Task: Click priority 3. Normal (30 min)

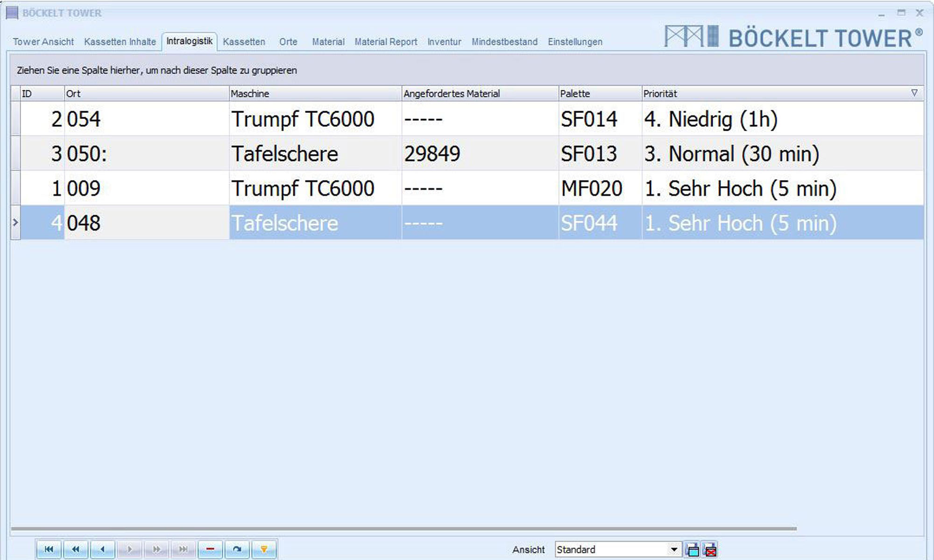Action: 783,153
